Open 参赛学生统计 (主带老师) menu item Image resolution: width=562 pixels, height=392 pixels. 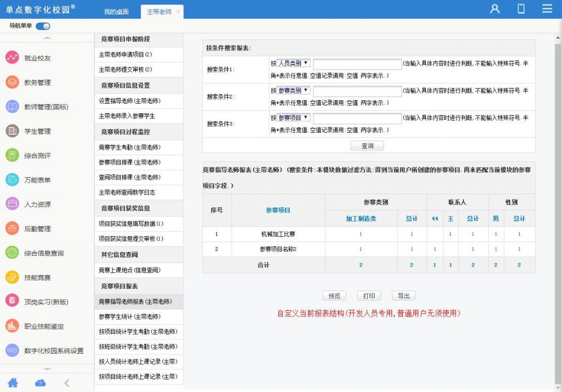130,316
